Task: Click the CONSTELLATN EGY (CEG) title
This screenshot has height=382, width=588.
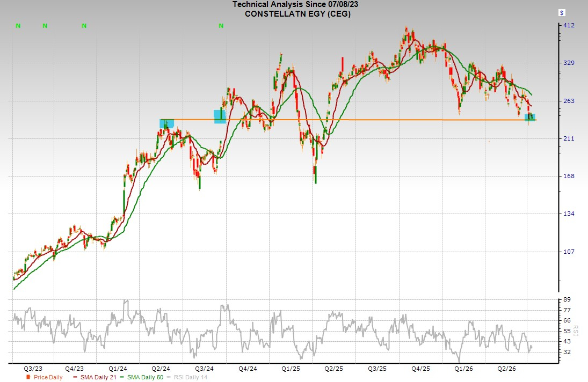Action: [297, 14]
